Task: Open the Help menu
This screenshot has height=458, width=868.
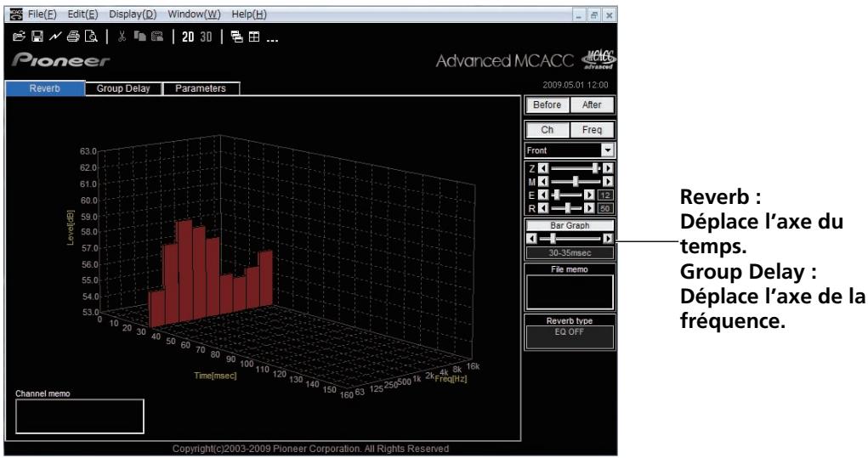Action: click(x=248, y=14)
